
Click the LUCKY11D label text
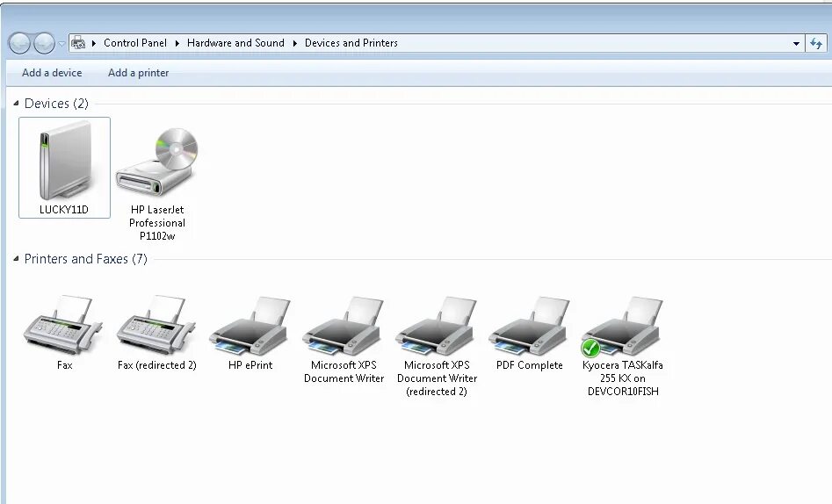tap(63, 210)
